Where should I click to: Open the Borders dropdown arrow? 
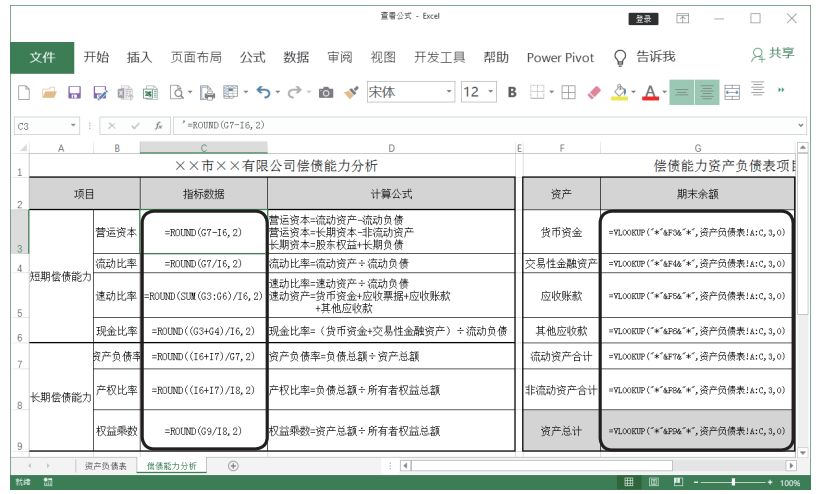(551, 92)
